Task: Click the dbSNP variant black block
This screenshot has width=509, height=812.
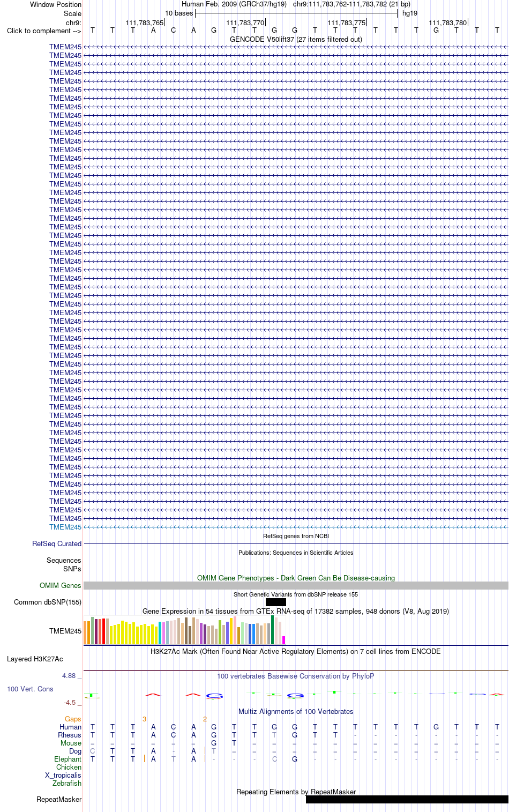Action: point(276,602)
